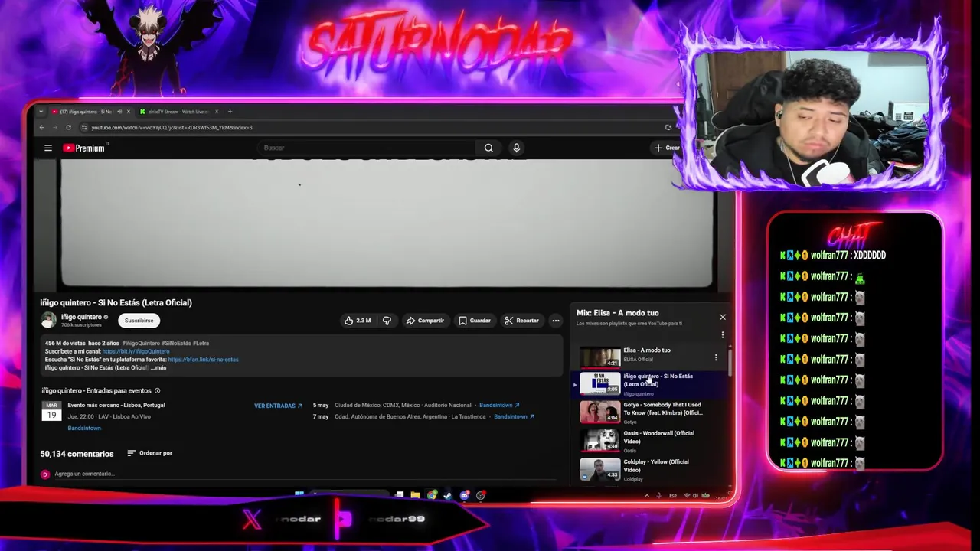
Task: Close the Kick stream tab
Action: (217, 112)
